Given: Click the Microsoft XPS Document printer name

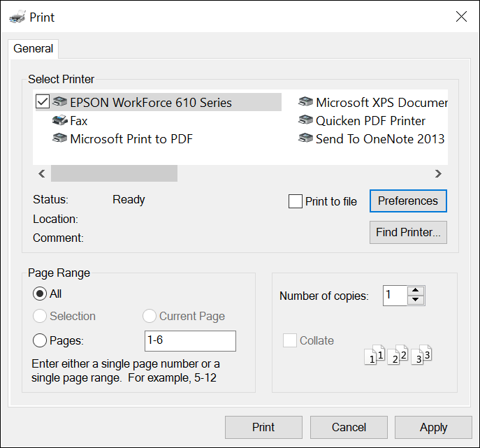Looking at the screenshot, I should 381,103.
